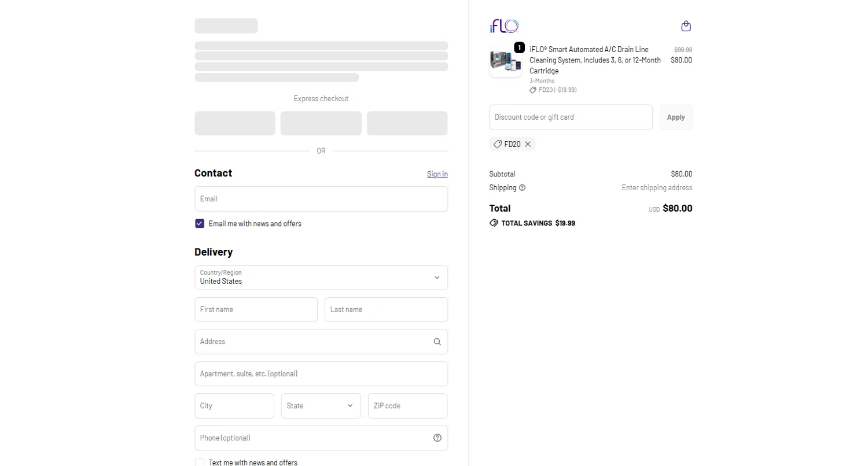The width and height of the screenshot is (868, 466).
Task: Click the total savings tag icon
Action: tap(494, 223)
